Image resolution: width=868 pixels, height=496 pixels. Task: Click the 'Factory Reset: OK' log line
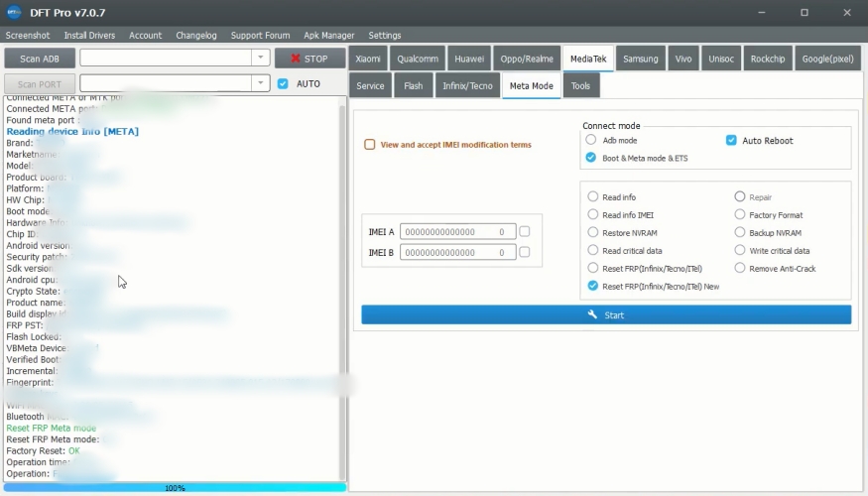[44, 450]
